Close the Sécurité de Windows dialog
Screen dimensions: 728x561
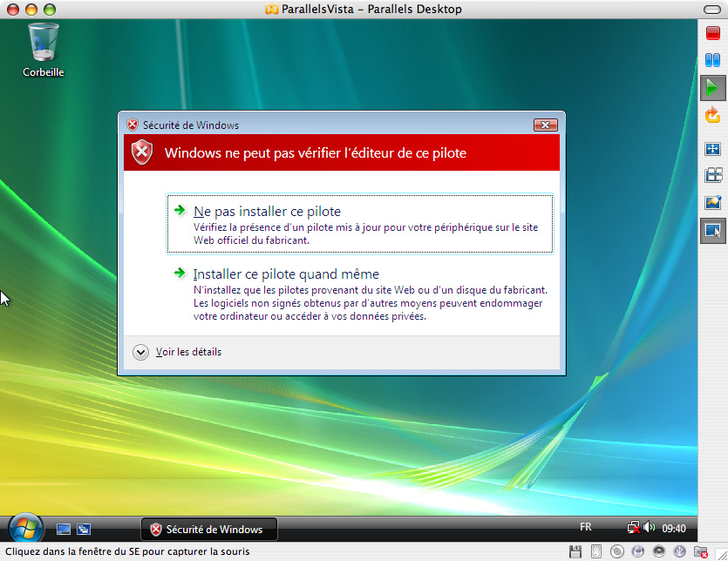click(546, 125)
